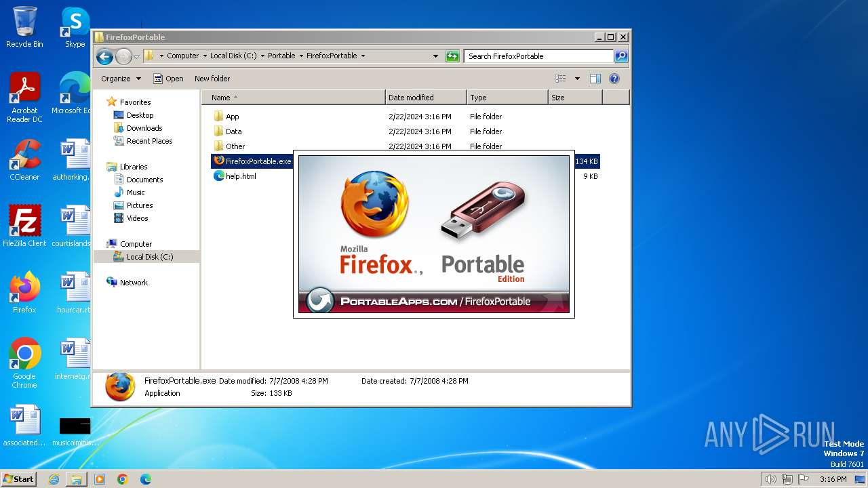Open Explorer help question mark icon
This screenshot has height=488, width=868.
(614, 79)
